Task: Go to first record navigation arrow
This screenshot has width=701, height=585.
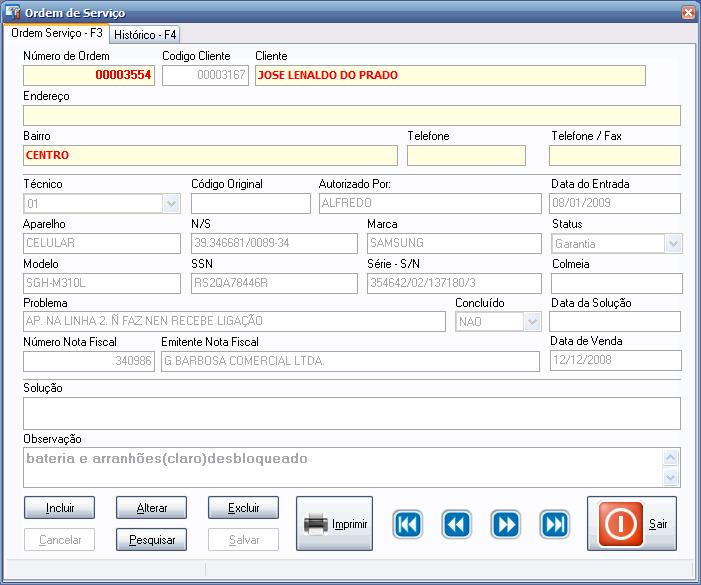Action: 407,524
